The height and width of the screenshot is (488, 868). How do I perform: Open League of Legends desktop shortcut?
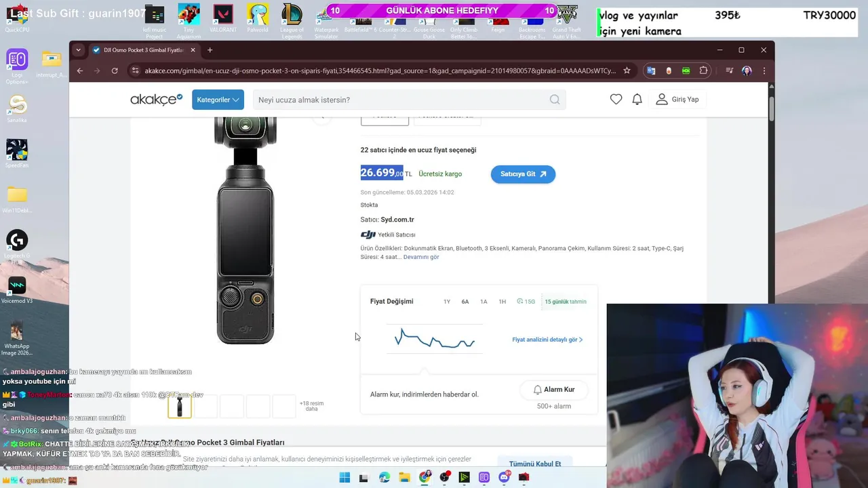click(x=292, y=21)
